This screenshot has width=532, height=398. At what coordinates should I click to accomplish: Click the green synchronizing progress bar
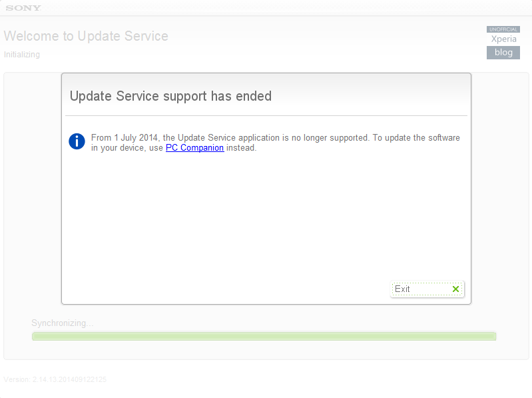click(264, 336)
